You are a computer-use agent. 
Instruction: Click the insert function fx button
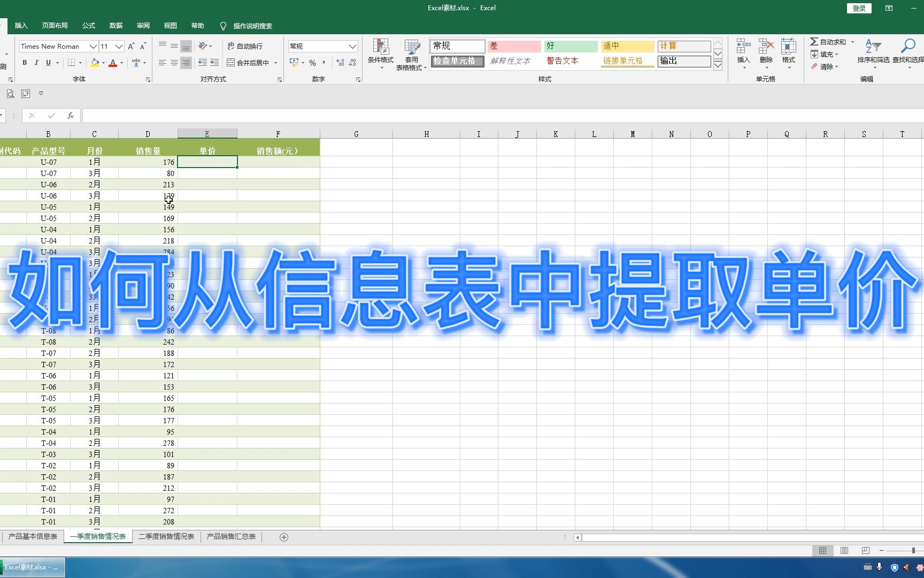(x=71, y=116)
